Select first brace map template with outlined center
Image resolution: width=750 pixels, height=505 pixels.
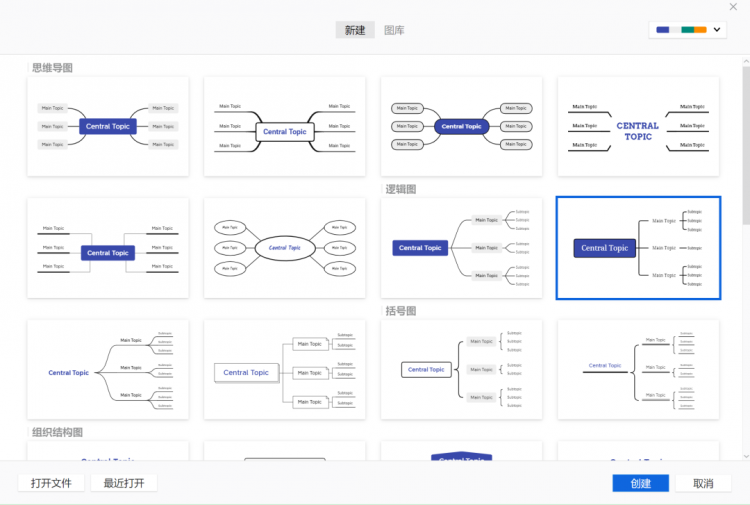[462, 370]
